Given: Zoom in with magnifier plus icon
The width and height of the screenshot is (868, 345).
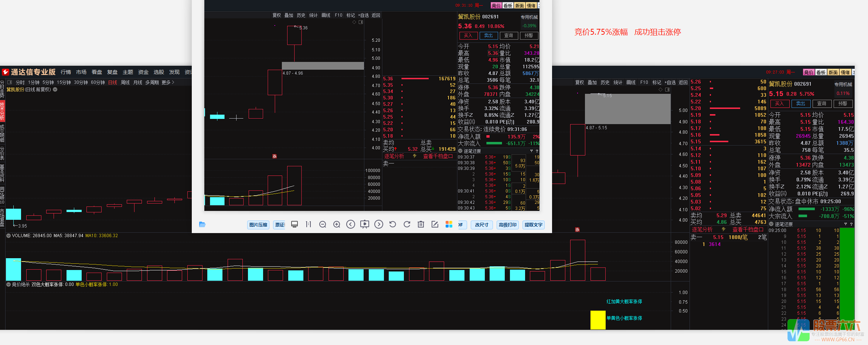Looking at the screenshot, I should tap(337, 224).
